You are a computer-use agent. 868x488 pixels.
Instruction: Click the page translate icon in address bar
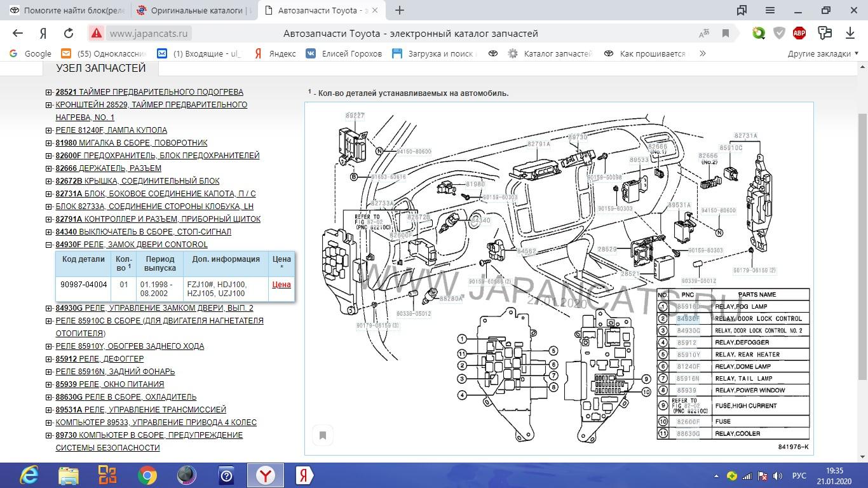(704, 34)
